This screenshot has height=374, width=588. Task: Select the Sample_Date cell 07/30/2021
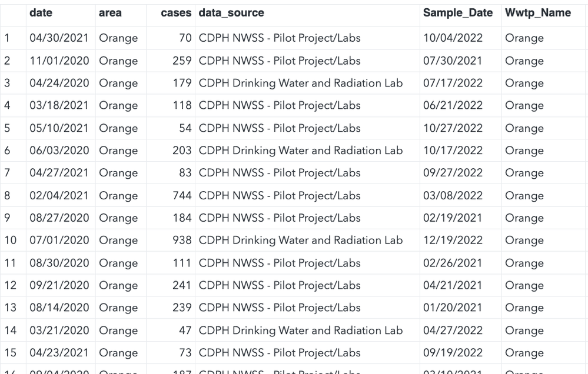pyautogui.click(x=453, y=61)
